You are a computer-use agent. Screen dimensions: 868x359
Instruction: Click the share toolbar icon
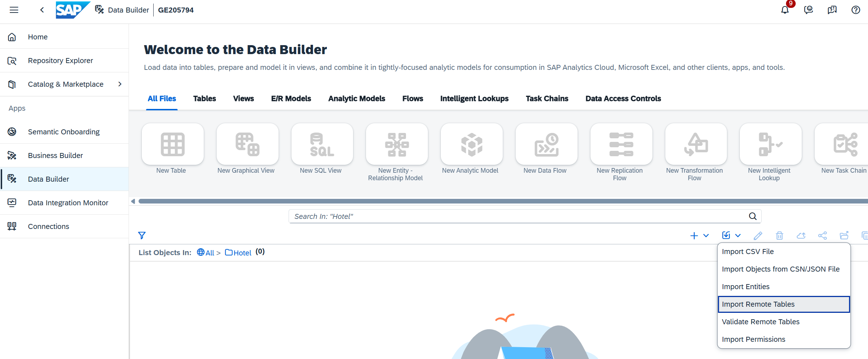point(823,236)
